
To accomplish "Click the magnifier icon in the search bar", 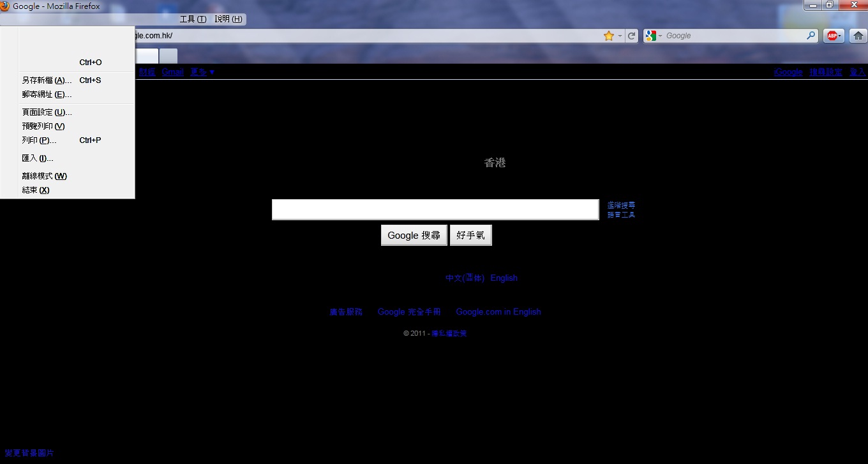I will 811,36.
